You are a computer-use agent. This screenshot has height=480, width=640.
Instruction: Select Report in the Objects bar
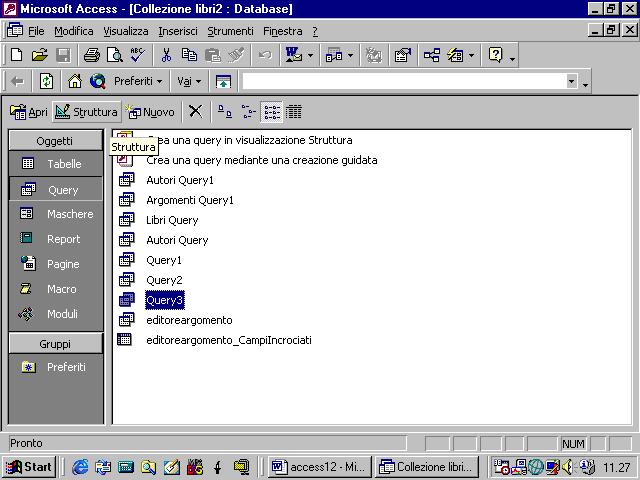pyautogui.click(x=56, y=239)
